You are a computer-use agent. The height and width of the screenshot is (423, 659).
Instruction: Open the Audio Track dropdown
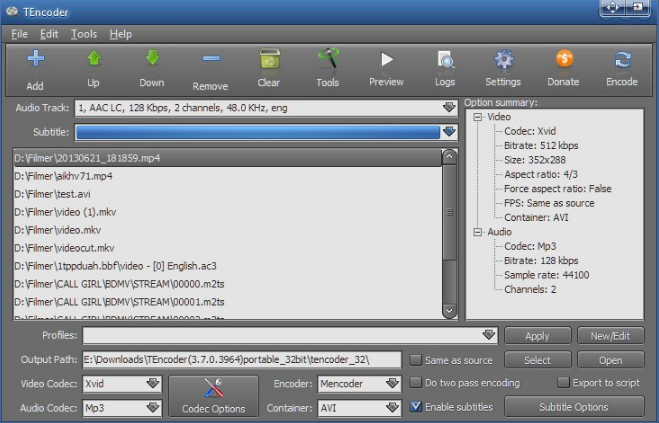(448, 107)
